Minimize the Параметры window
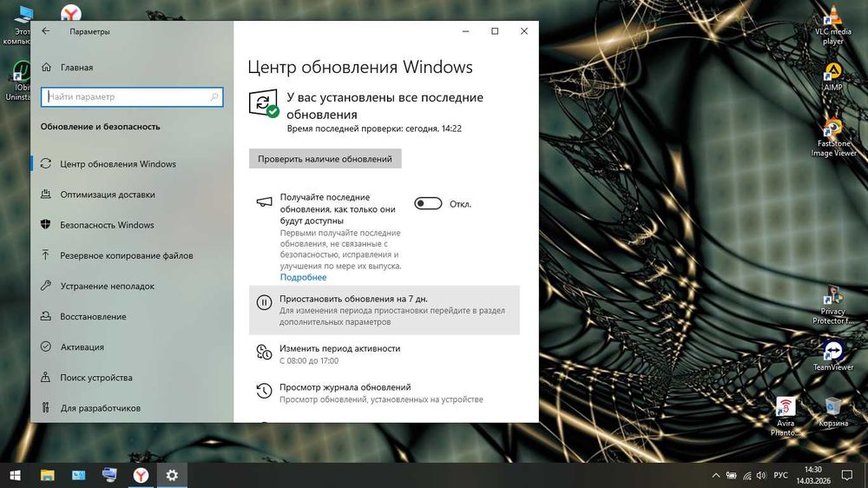 click(x=465, y=31)
